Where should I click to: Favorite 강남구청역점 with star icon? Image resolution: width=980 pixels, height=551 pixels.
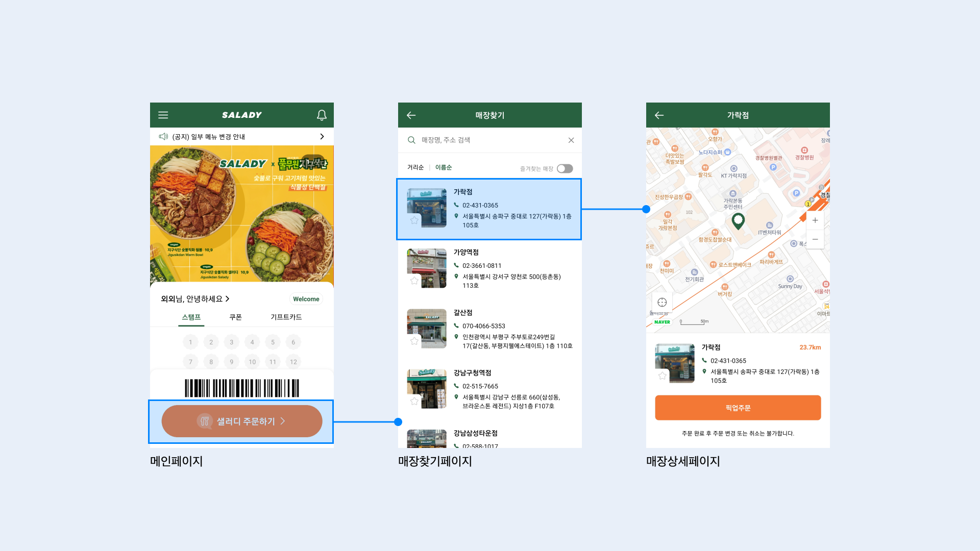click(414, 401)
